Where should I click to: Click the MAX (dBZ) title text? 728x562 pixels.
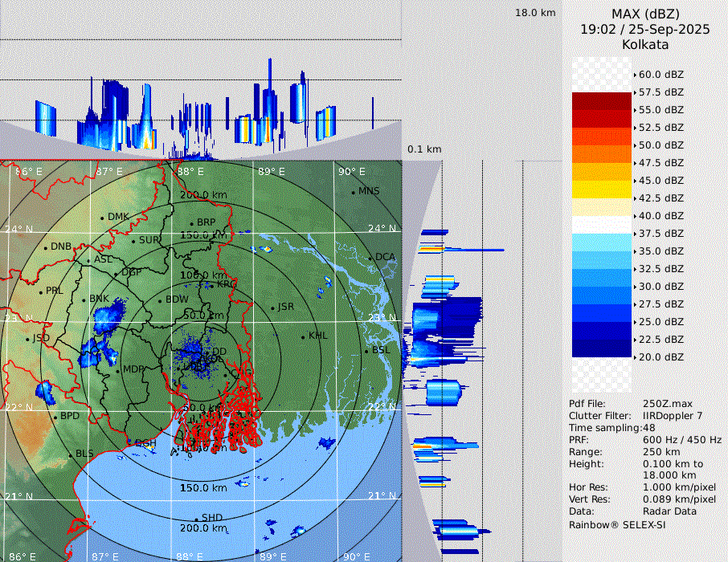click(x=645, y=14)
